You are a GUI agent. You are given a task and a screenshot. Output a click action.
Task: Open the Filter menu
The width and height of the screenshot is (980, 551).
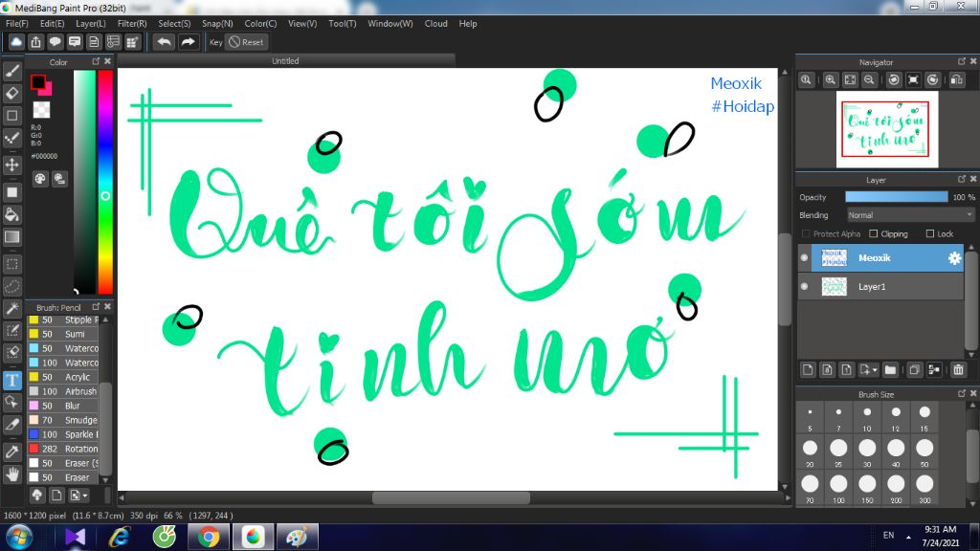[132, 24]
